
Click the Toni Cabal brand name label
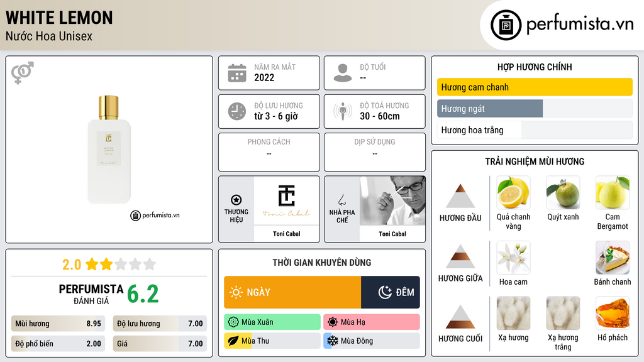pyautogui.click(x=287, y=234)
